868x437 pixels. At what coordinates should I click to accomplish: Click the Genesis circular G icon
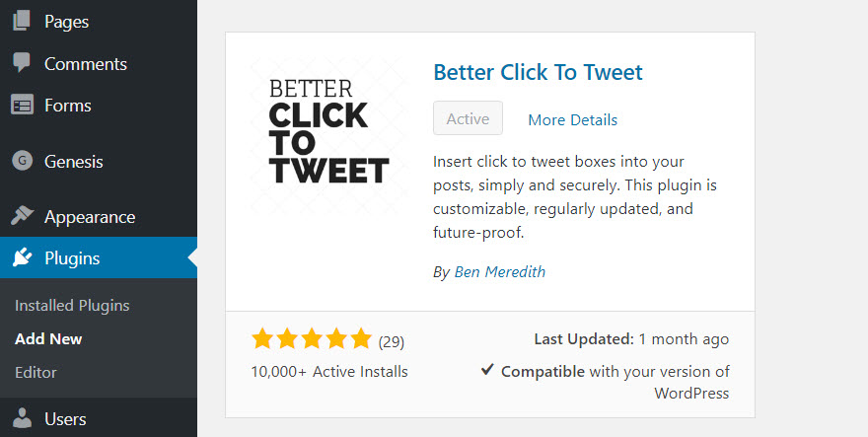point(22,162)
